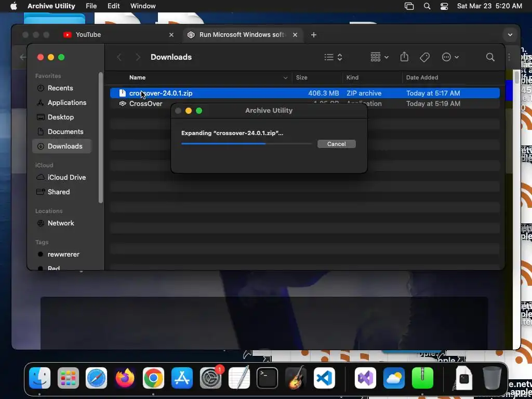Click the ZIP archive kind cell
The width and height of the screenshot is (532, 399).
point(364,93)
